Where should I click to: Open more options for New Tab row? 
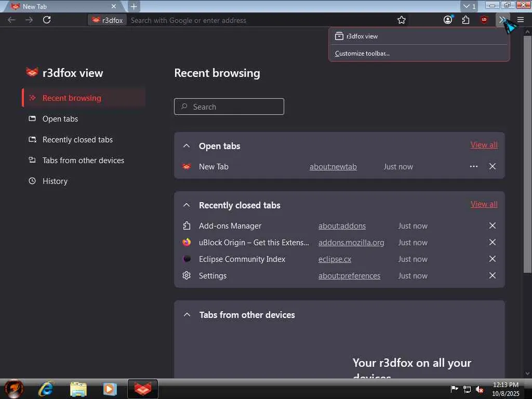(474, 166)
